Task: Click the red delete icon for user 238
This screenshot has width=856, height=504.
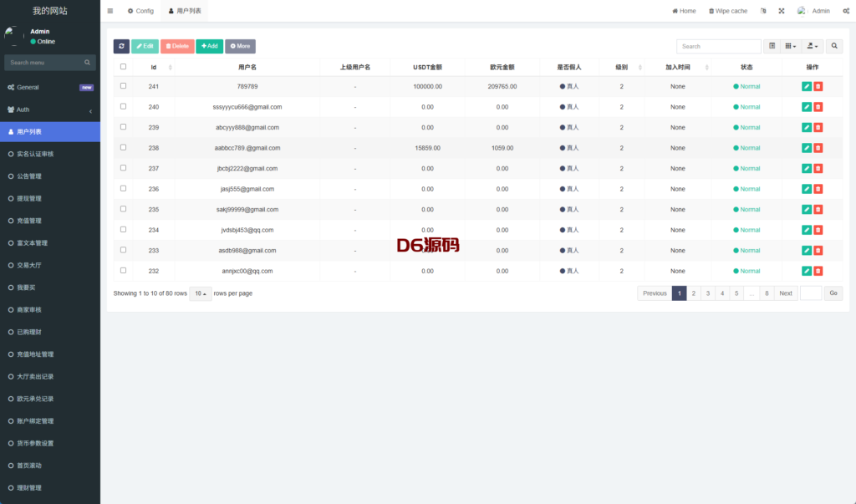Action: click(x=818, y=148)
